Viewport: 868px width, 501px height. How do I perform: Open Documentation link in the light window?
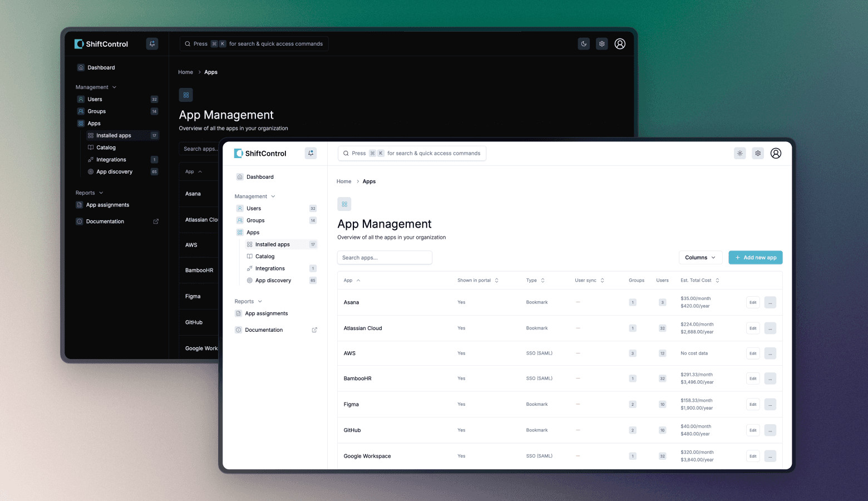click(x=264, y=330)
